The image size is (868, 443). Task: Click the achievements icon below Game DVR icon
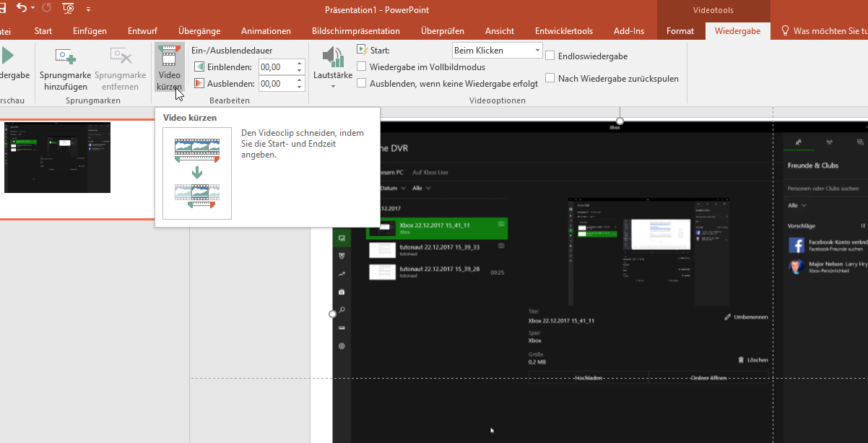(x=342, y=255)
